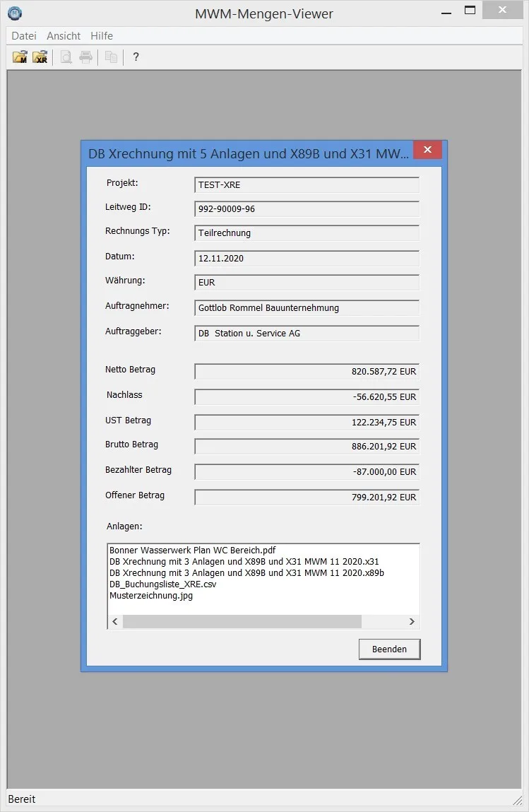Click Auftraggeber field DB Station u. Service AG

click(x=307, y=333)
